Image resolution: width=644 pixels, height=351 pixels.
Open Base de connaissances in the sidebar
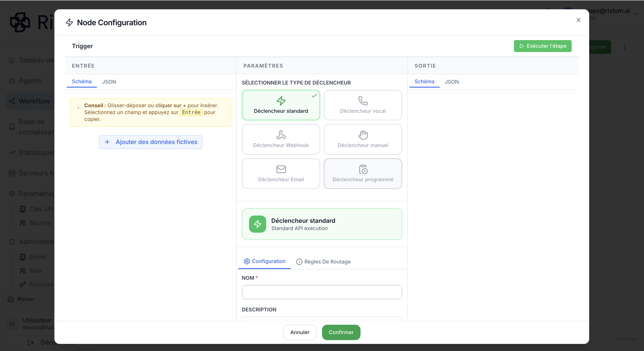pyautogui.click(x=30, y=127)
